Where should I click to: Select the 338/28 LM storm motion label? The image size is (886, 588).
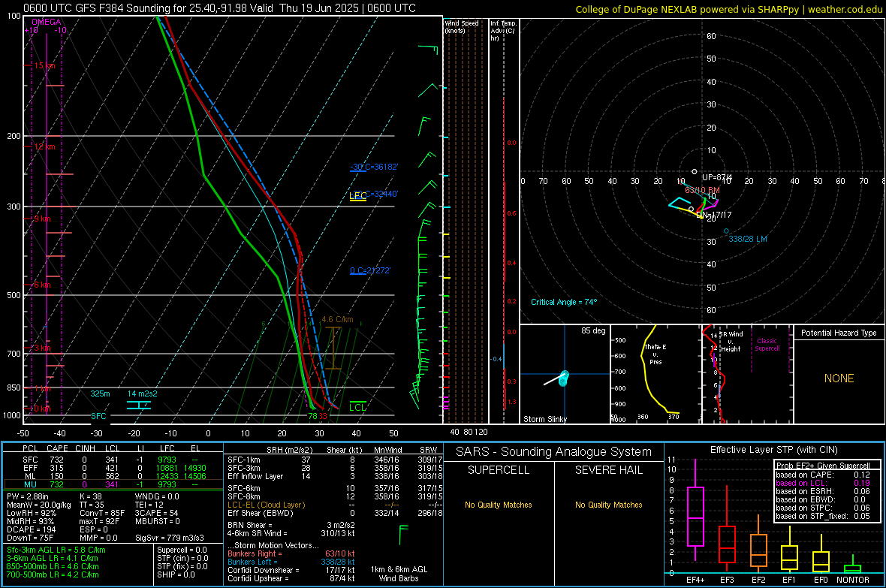(x=748, y=239)
